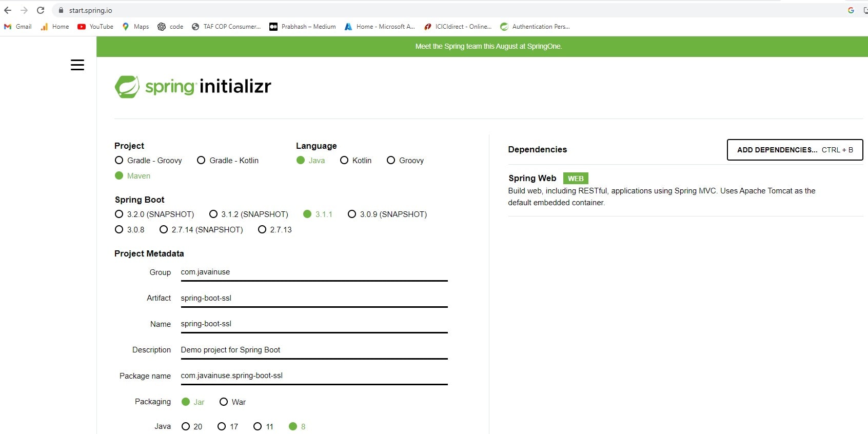The height and width of the screenshot is (434, 868).
Task: Focus the Group input field
Action: pyautogui.click(x=314, y=272)
